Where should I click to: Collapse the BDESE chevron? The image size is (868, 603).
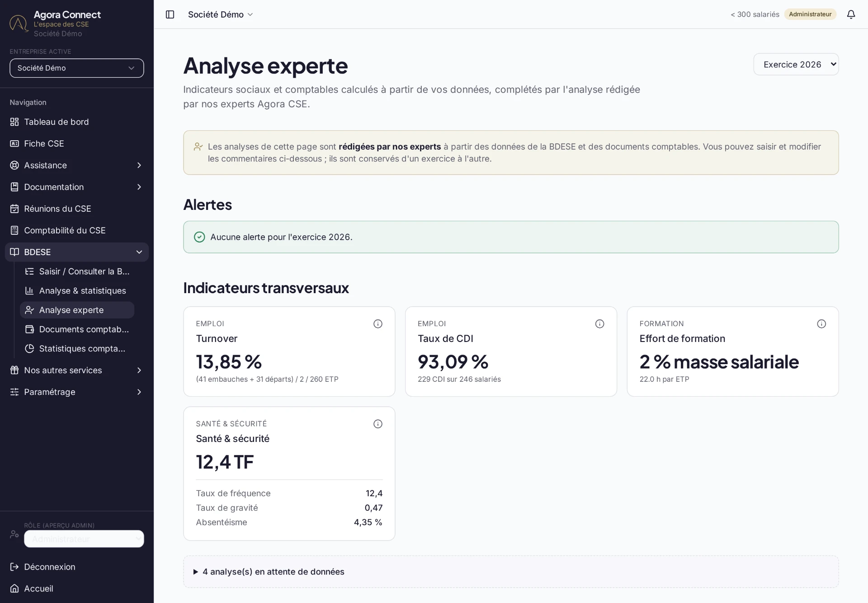pyautogui.click(x=139, y=252)
